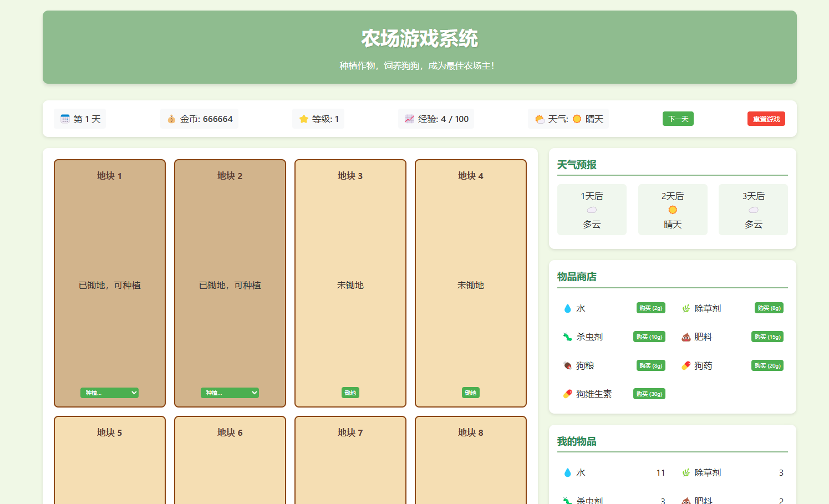Click the pesticide caterpillar icon
The width and height of the screenshot is (829, 504).
click(x=567, y=337)
